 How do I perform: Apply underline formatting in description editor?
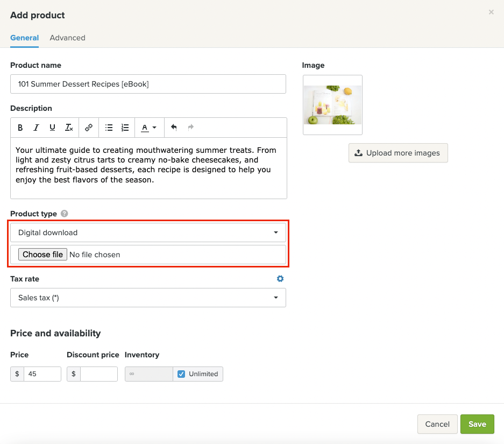[52, 128]
